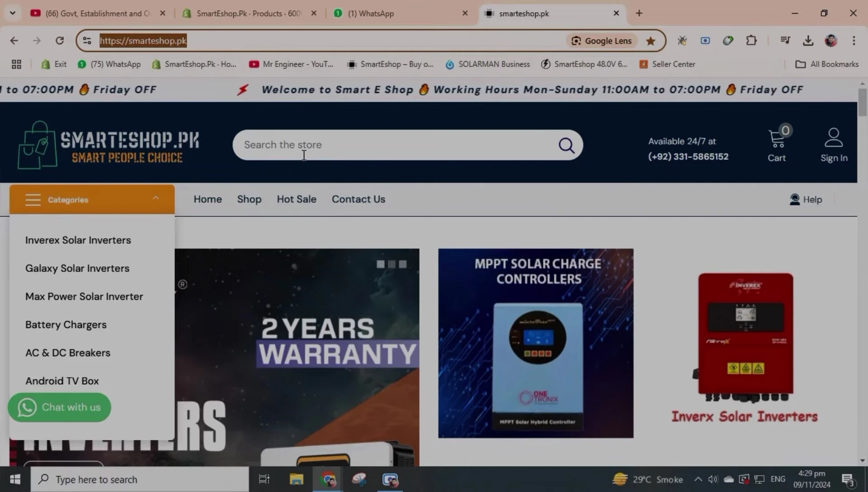The image size is (868, 492).
Task: Select AC & DC Breakers category
Action: click(x=68, y=353)
